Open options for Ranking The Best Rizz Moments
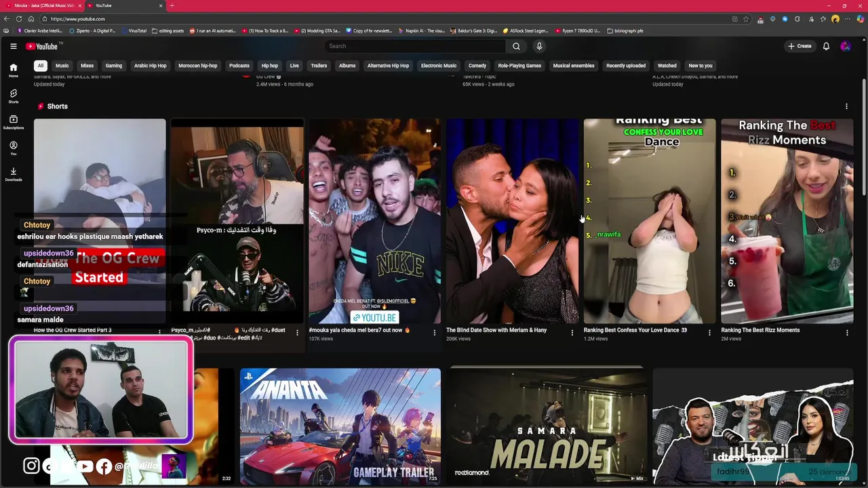This screenshot has height=488, width=868. click(x=847, y=333)
